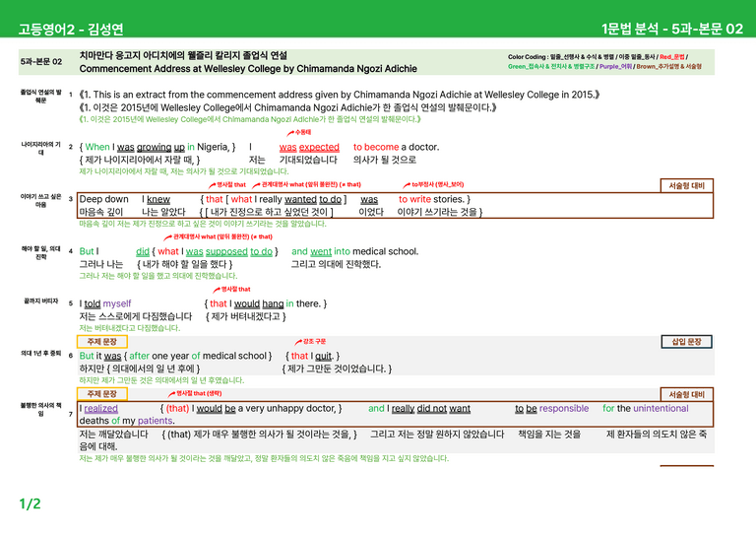The height and width of the screenshot is (535, 756).
Task: Click the red phrase 'was expected'
Action: pyautogui.click(x=309, y=147)
